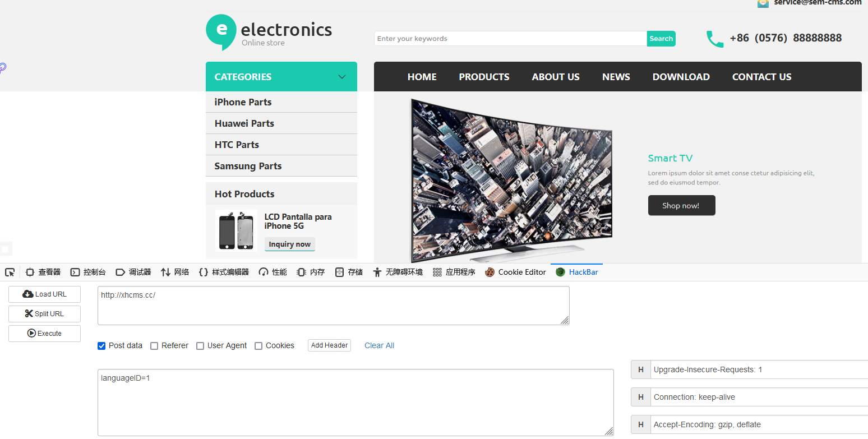Uncheck the Post data checkbox
The image size is (868, 439).
[x=101, y=346]
